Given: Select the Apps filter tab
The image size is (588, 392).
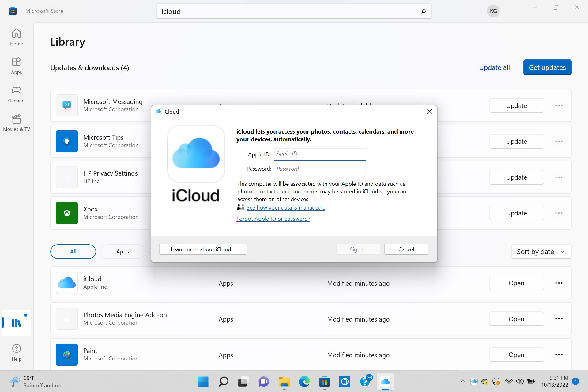Looking at the screenshot, I should click(123, 251).
